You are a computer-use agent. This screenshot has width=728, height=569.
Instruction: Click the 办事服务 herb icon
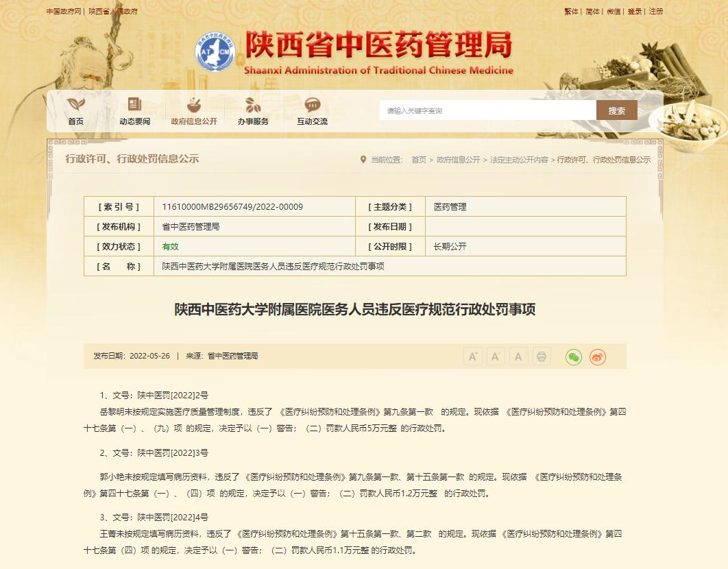[253, 104]
